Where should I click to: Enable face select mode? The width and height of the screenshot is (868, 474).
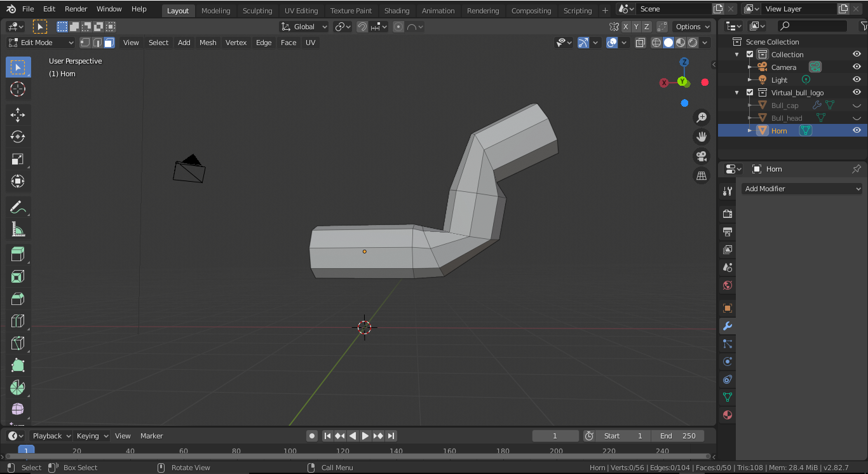click(x=109, y=43)
